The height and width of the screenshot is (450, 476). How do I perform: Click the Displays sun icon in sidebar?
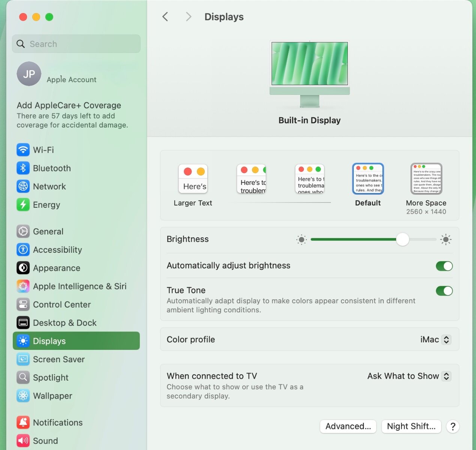[x=23, y=341]
